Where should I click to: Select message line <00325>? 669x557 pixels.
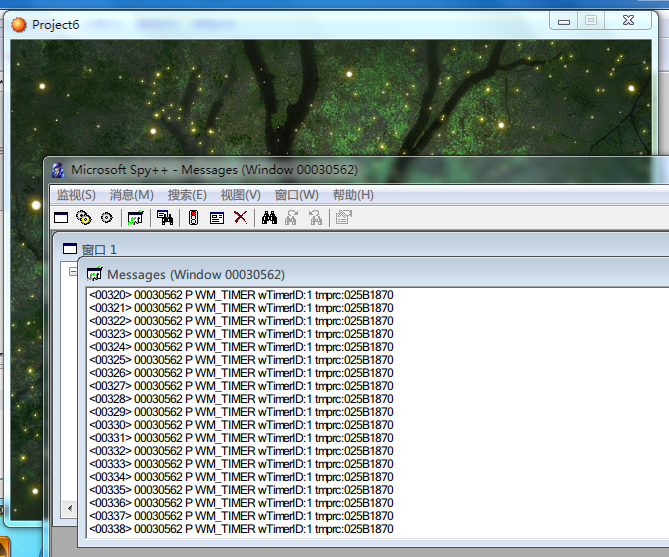[x=241, y=360]
